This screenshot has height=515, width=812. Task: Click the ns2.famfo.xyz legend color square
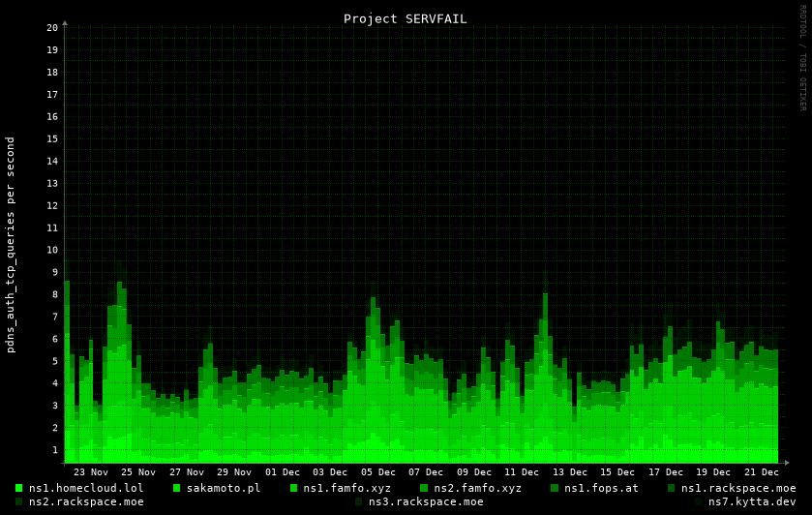(424, 488)
